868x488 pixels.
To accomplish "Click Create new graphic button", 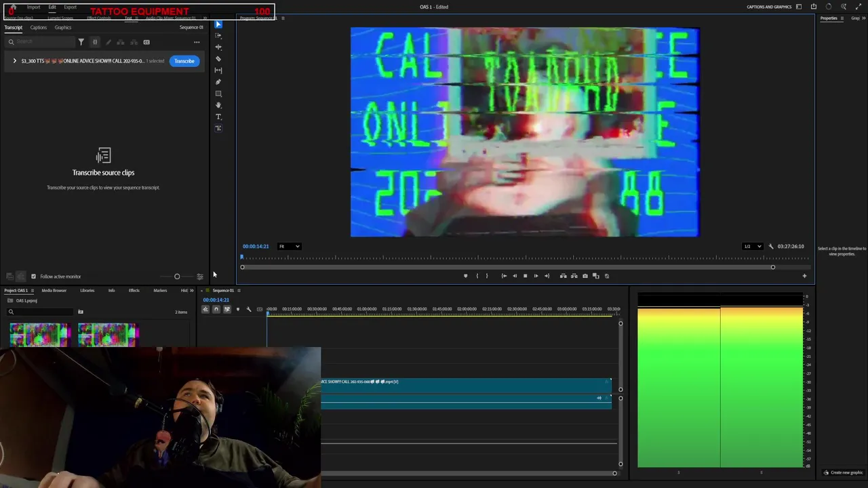I will coord(843,472).
